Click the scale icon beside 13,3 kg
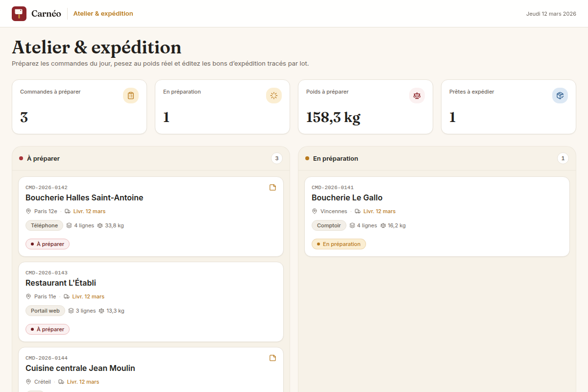 click(101, 311)
